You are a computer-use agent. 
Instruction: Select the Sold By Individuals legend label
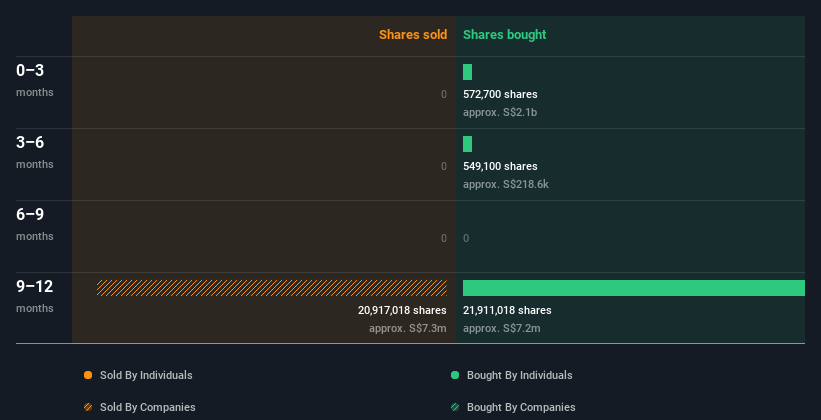[146, 375]
